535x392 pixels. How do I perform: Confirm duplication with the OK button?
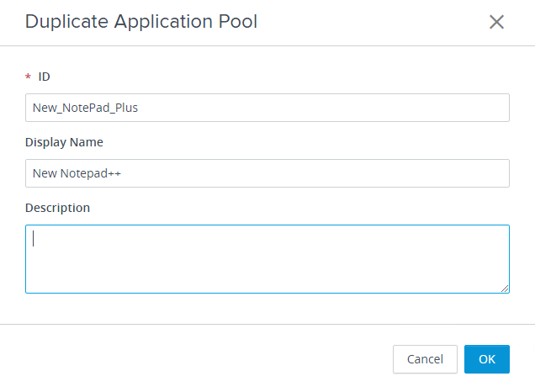(x=486, y=359)
